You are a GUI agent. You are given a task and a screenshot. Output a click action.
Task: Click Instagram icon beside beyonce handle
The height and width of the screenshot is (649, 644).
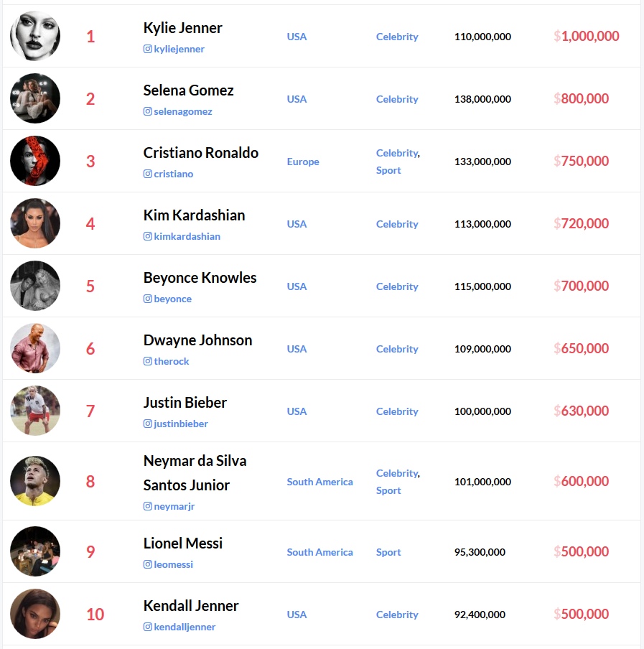click(x=147, y=299)
